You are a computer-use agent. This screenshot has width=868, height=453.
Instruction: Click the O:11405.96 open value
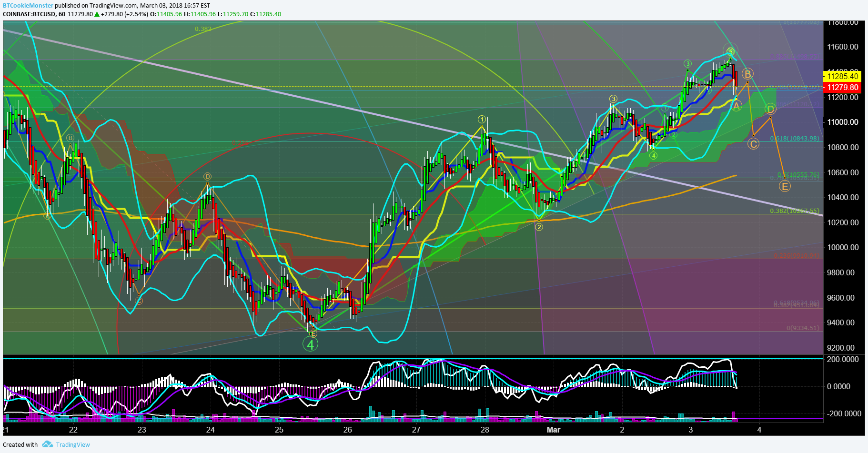click(x=166, y=14)
